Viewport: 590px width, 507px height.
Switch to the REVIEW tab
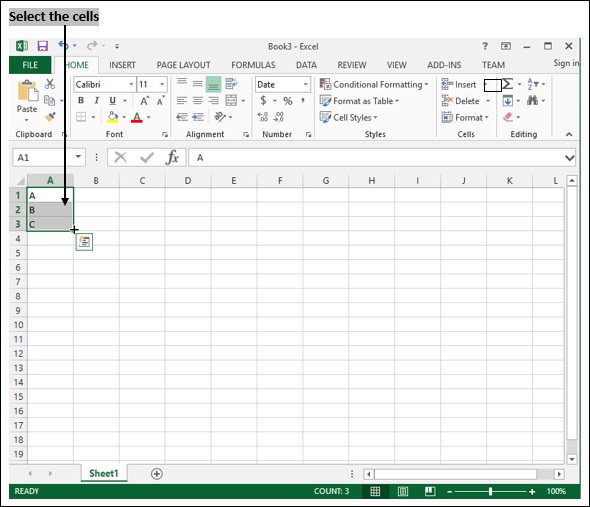[352, 65]
